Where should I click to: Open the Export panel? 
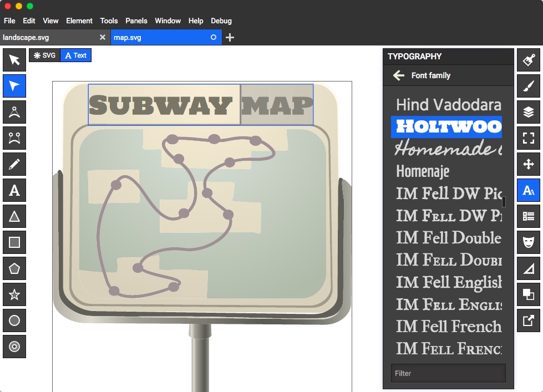pyautogui.click(x=529, y=320)
